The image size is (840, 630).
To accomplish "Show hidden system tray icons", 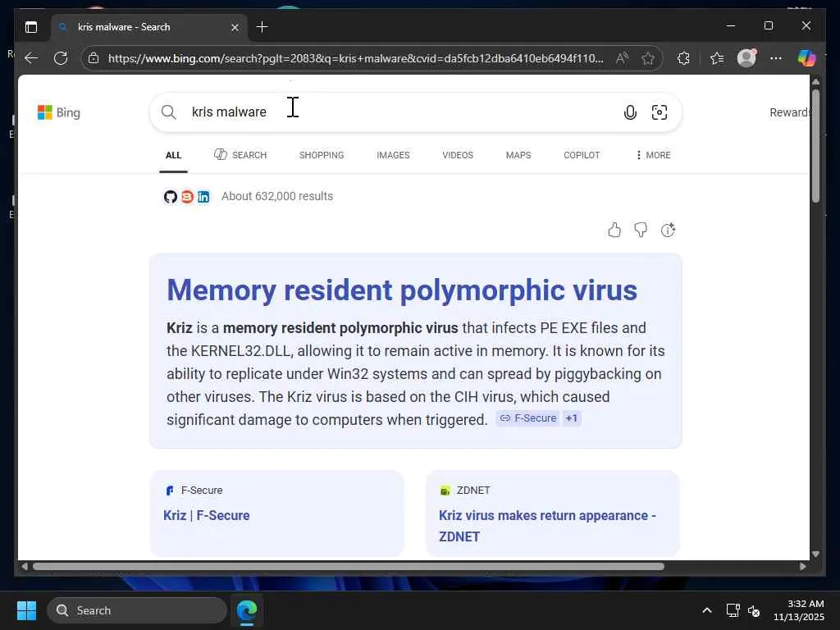I will coord(707,610).
